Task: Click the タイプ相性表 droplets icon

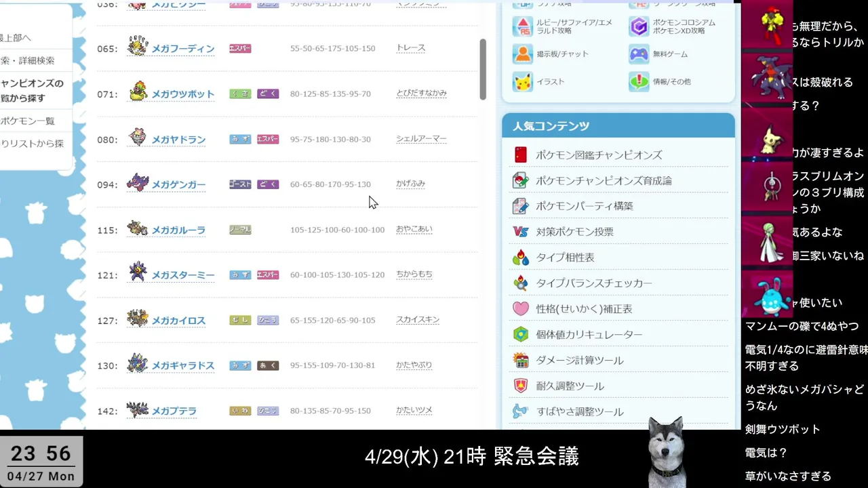Action: coord(520,258)
